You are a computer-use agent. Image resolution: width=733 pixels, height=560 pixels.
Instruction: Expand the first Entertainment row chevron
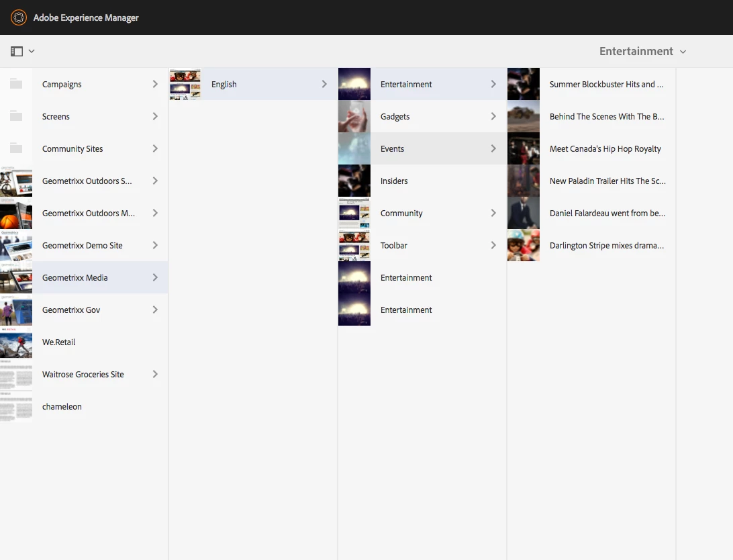(x=493, y=84)
